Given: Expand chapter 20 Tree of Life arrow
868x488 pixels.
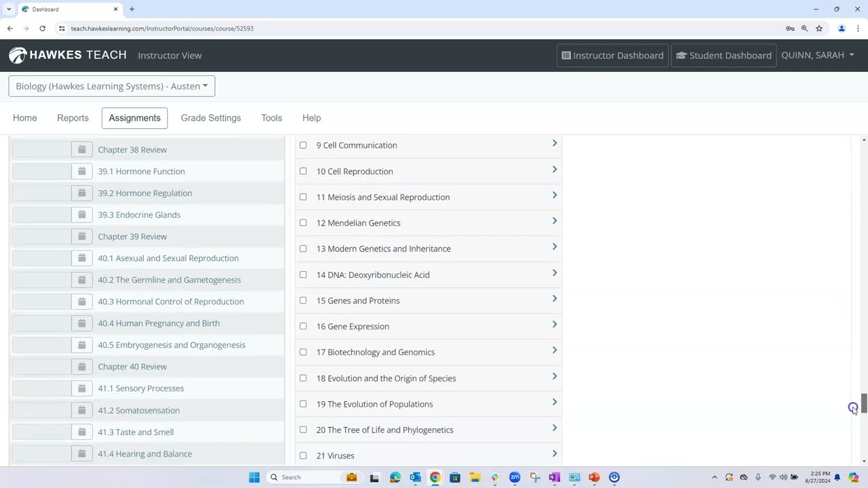Looking at the screenshot, I should [x=554, y=428].
